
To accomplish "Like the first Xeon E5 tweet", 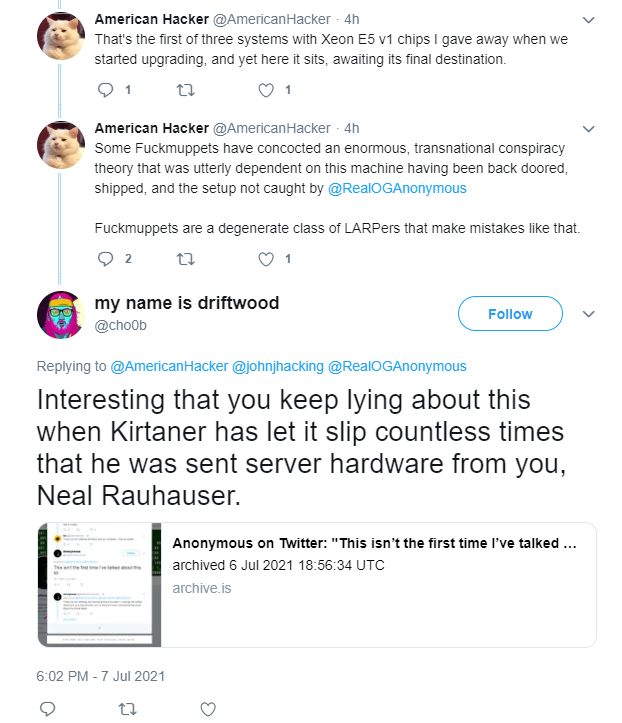I will tap(266, 90).
